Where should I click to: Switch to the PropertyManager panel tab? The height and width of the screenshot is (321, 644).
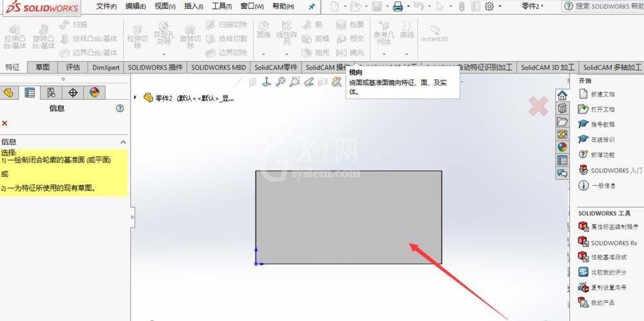30,93
